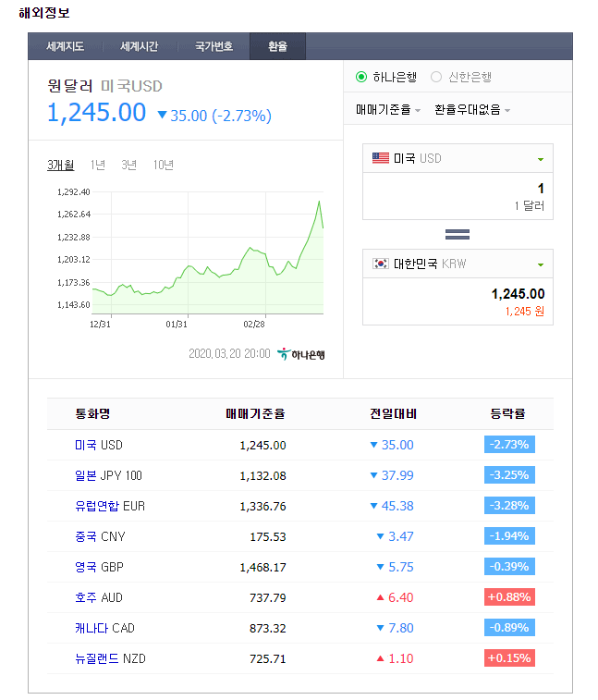Screen dimensions: 598x700
Task: Select the 하나은행 radio button
Action: point(361,78)
